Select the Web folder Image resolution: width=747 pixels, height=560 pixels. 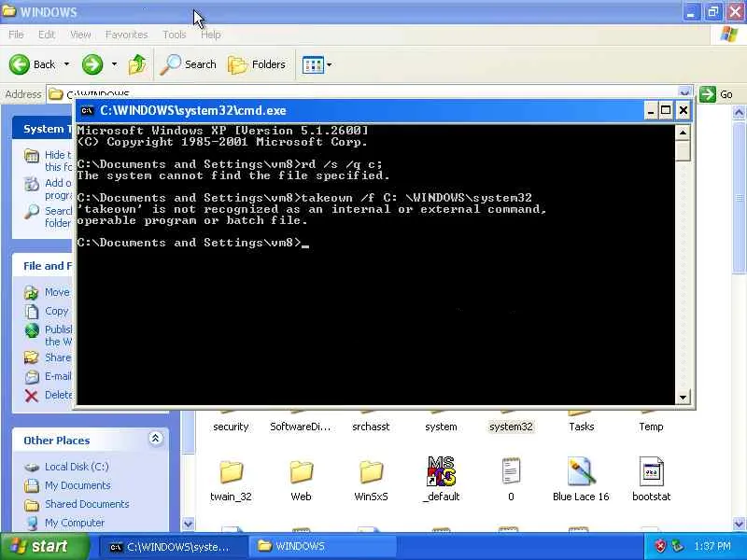pyautogui.click(x=301, y=480)
